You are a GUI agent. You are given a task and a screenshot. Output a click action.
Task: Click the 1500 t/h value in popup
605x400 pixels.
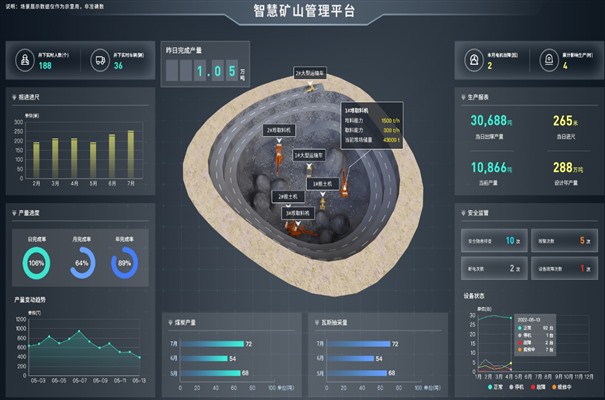click(x=390, y=121)
